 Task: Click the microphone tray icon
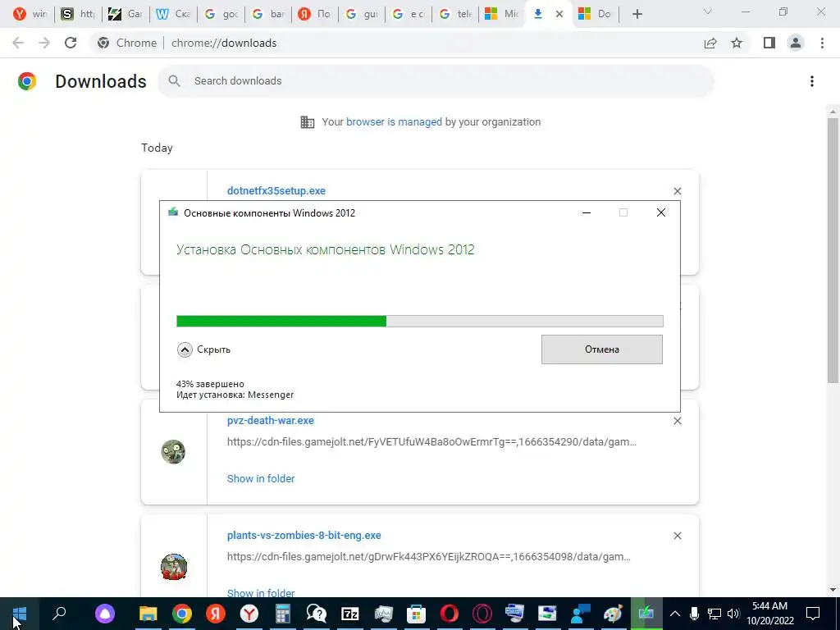point(694,614)
